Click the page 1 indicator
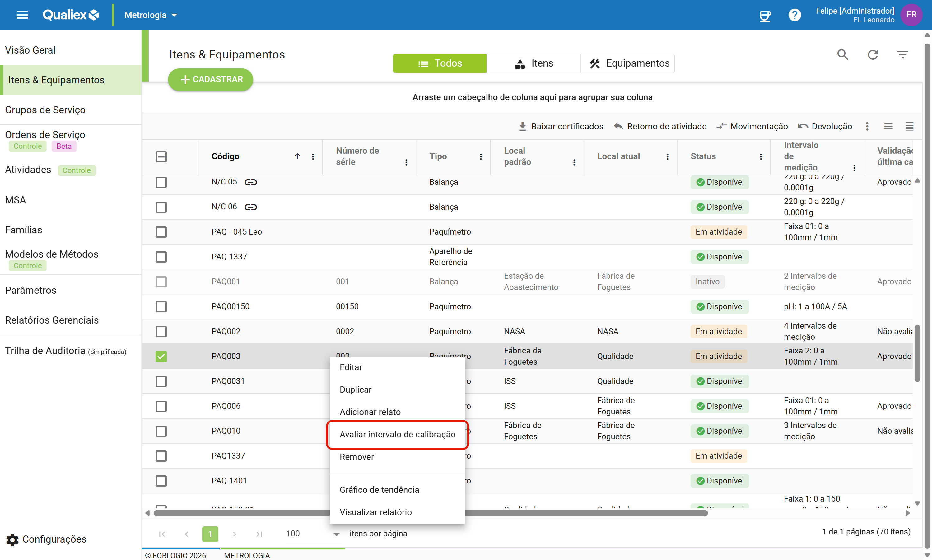This screenshot has width=932, height=560. coord(210,534)
